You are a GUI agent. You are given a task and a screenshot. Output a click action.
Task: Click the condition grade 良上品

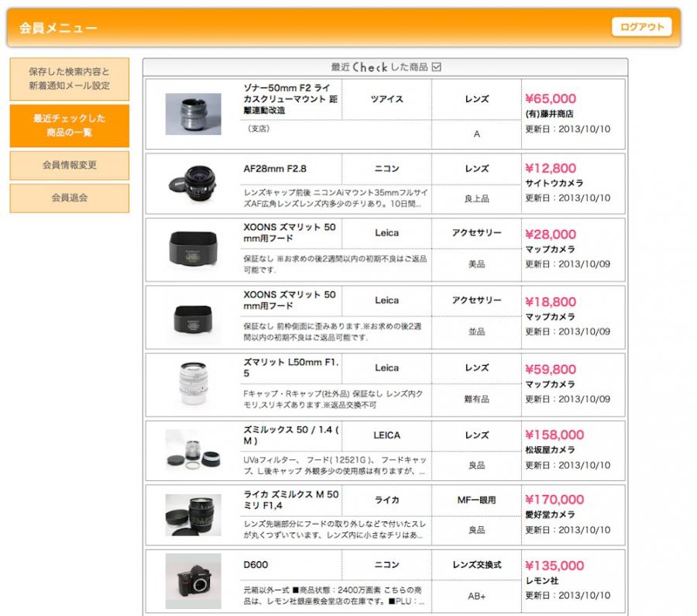click(476, 198)
